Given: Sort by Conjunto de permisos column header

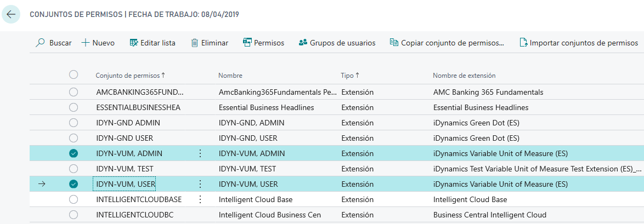Looking at the screenshot, I should point(130,76).
